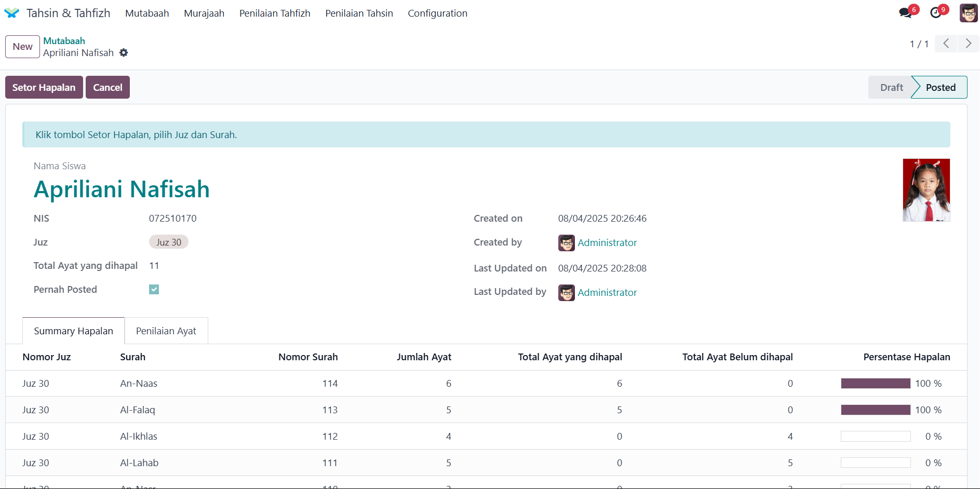Image resolution: width=980 pixels, height=489 pixels.
Task: Expand the Configuration menu
Action: [x=437, y=13]
